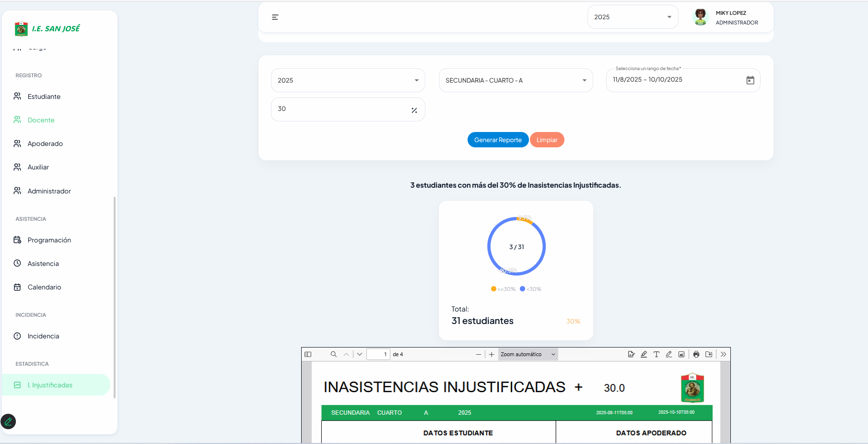Open the PDF search tool
The width and height of the screenshot is (868, 444).
[333, 354]
